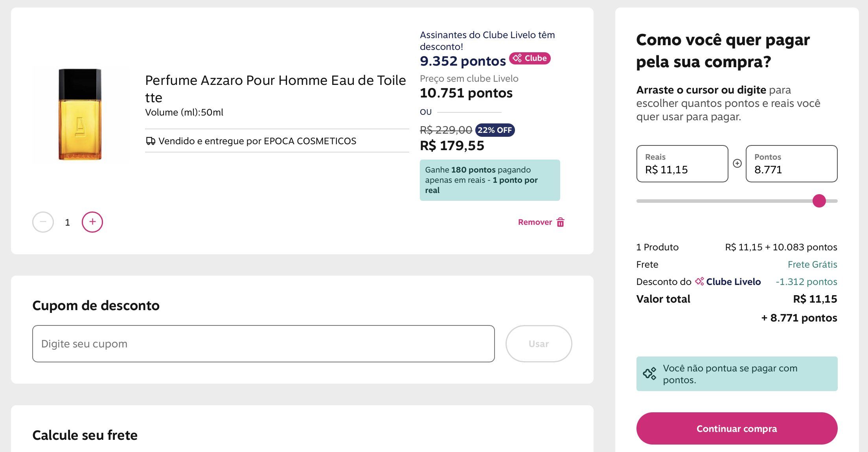The width and height of the screenshot is (868, 452).
Task: Click the Clube badge beside 9.352 pontos
Action: click(x=530, y=58)
